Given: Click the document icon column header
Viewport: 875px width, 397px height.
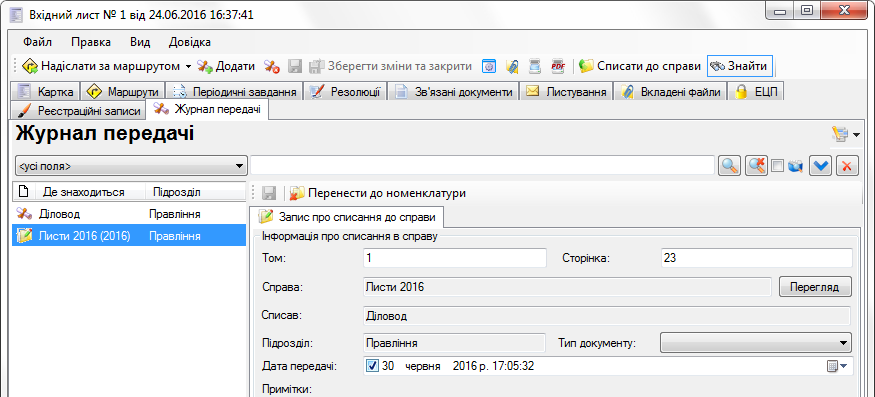Looking at the screenshot, I should (x=23, y=192).
